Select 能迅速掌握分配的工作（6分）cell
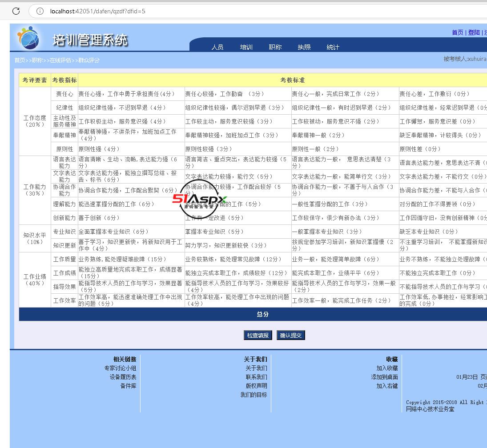The image size is (487, 448). pyautogui.click(x=131, y=204)
